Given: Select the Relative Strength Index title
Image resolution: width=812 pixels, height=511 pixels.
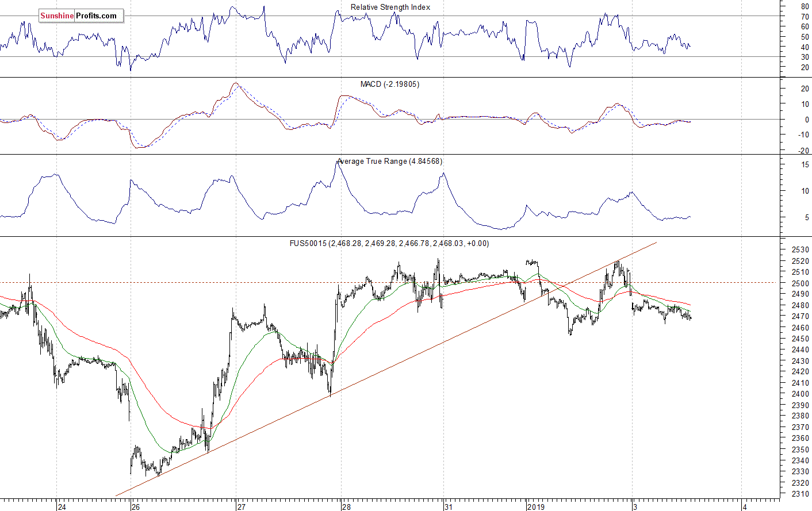Looking at the screenshot, I should point(390,7).
